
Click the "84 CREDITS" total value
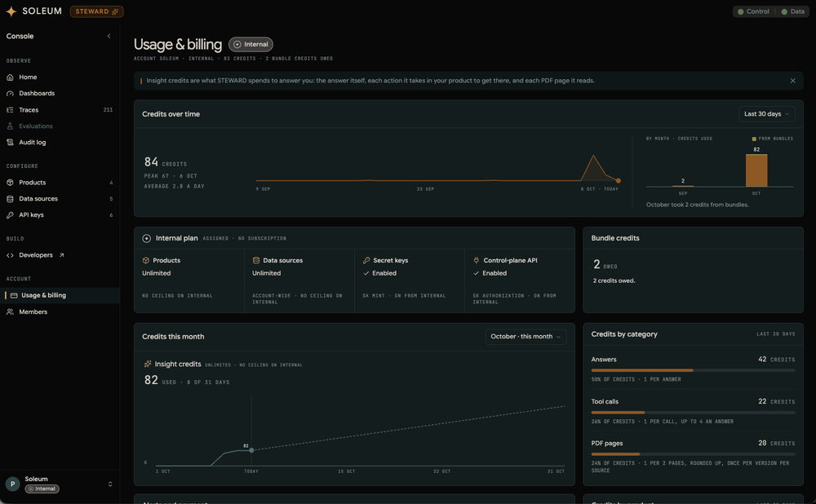tap(166, 162)
